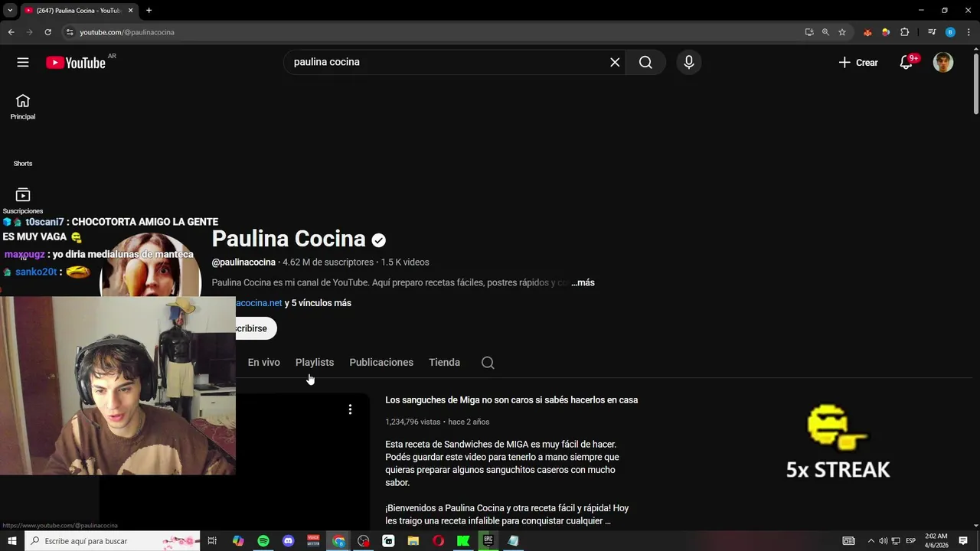The image size is (980, 551).
Task: Open Chrome media controls icon
Action: pyautogui.click(x=932, y=32)
